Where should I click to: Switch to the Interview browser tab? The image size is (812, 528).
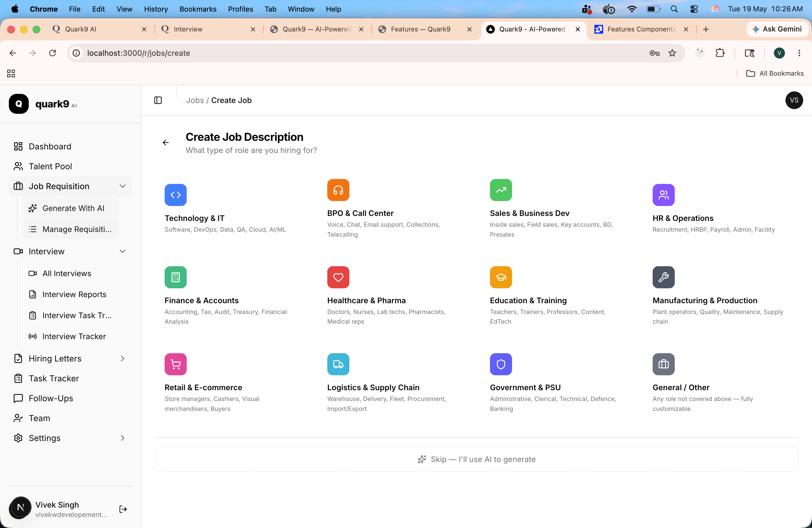[208, 29]
